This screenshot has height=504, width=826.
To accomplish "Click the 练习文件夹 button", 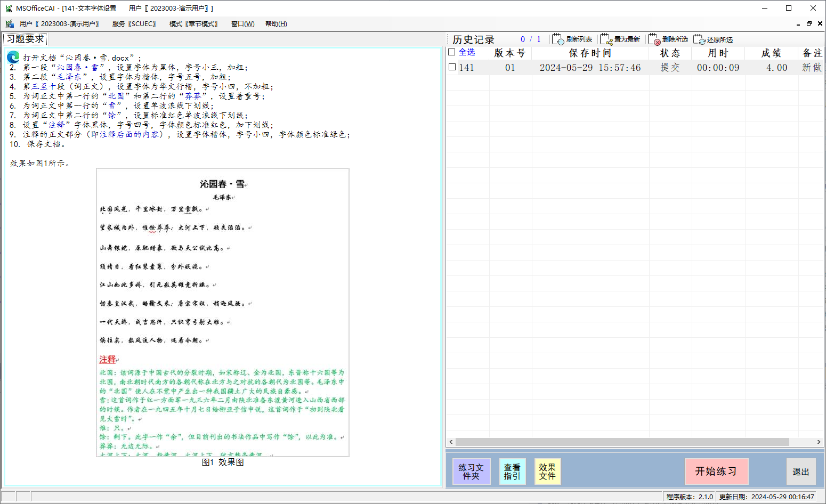I will [x=471, y=472].
